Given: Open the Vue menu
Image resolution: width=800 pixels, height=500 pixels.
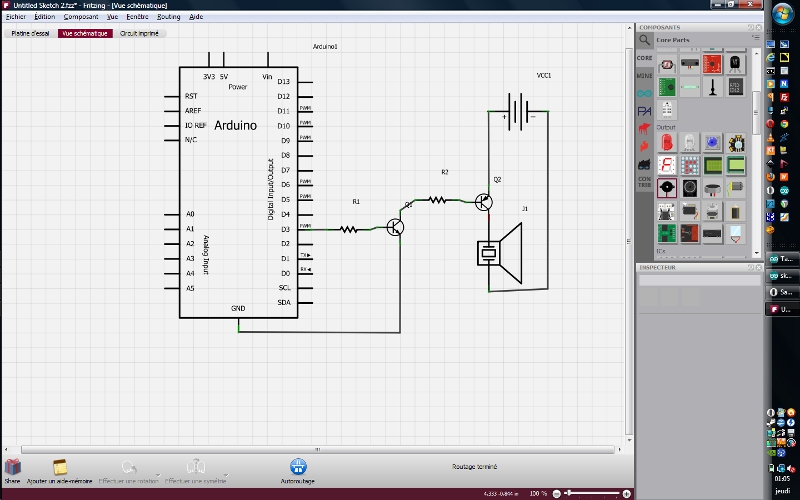Looking at the screenshot, I should tap(112, 17).
